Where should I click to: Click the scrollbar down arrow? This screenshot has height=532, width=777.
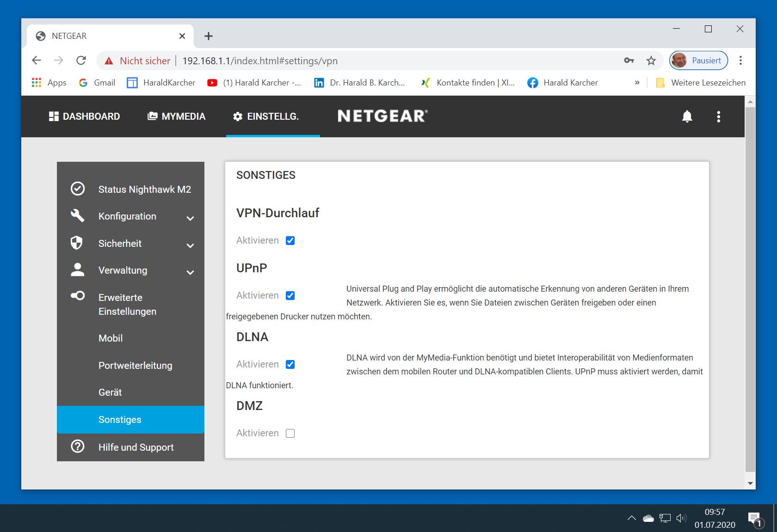click(750, 483)
